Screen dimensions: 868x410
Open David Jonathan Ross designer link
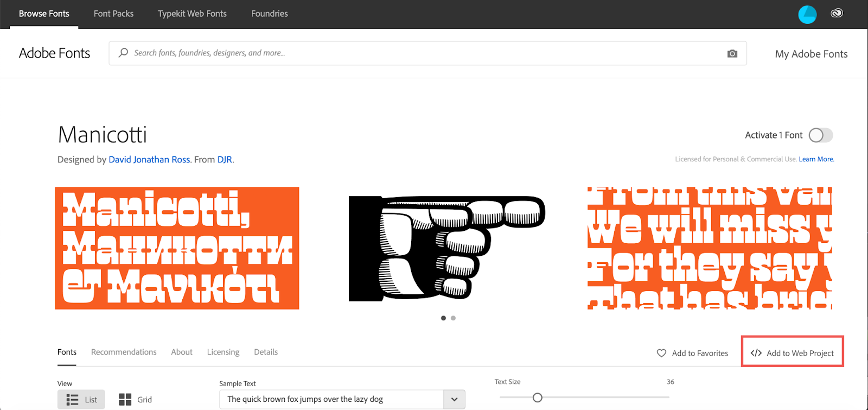pos(149,160)
